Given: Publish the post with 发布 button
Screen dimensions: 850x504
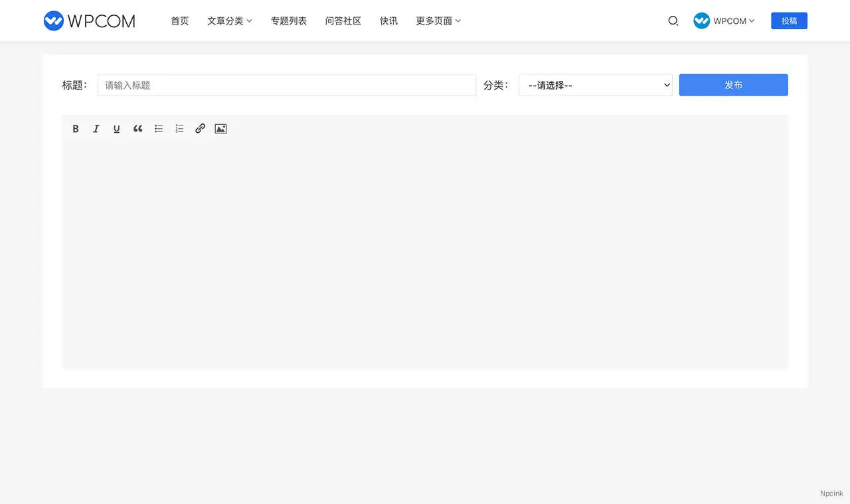Looking at the screenshot, I should pos(733,85).
